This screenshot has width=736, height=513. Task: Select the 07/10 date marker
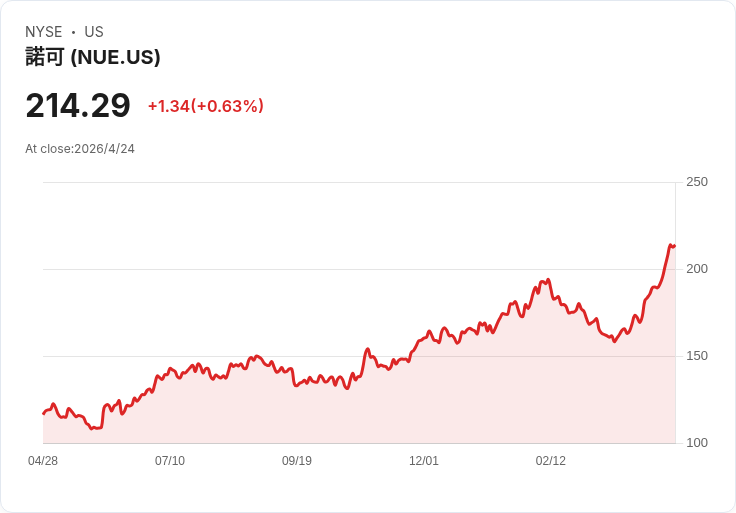click(x=170, y=461)
